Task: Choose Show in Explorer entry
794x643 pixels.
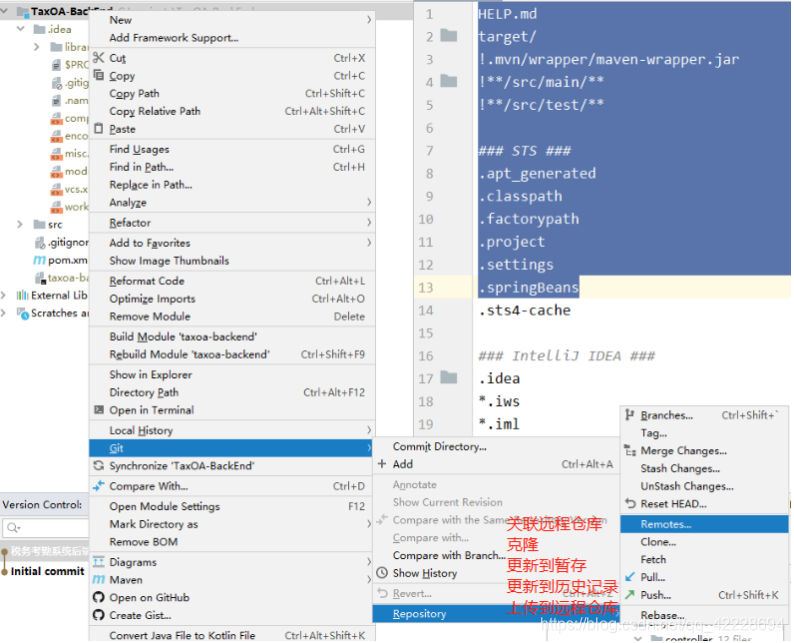Action: click(232, 375)
